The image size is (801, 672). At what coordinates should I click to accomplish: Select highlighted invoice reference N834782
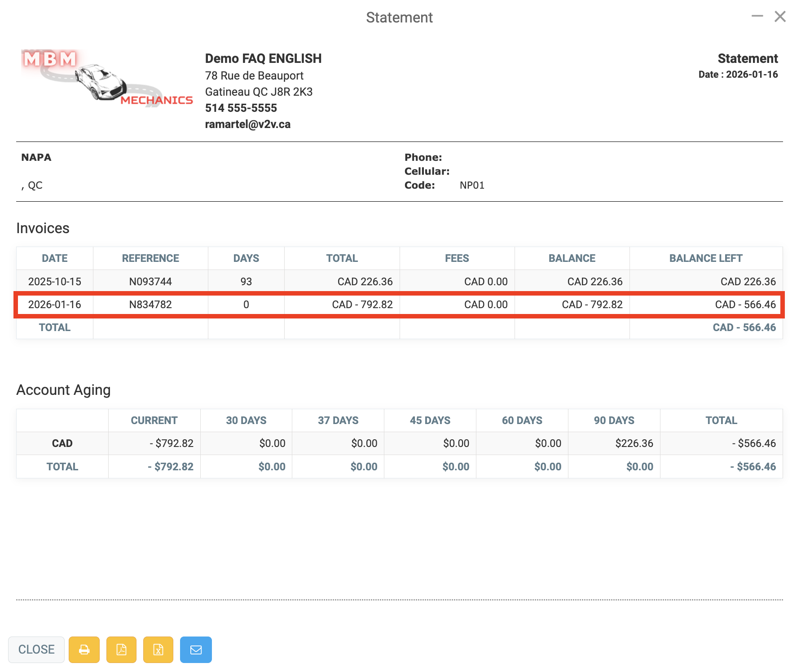(150, 305)
